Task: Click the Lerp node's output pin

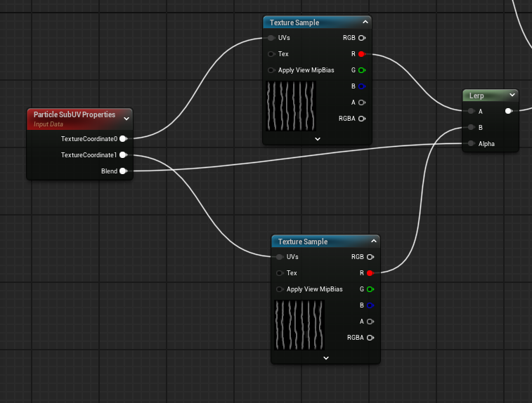Action: 508,111
